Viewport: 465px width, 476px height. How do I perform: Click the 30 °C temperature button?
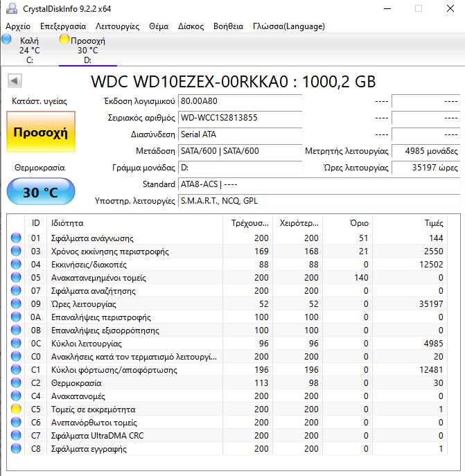[x=40, y=192]
